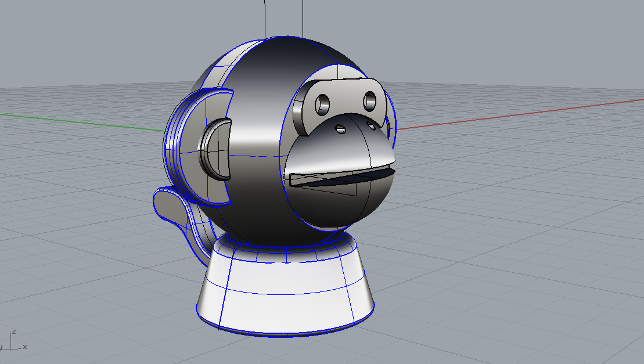
Task: Click the left nostril hole on snout
Action: (341, 130)
